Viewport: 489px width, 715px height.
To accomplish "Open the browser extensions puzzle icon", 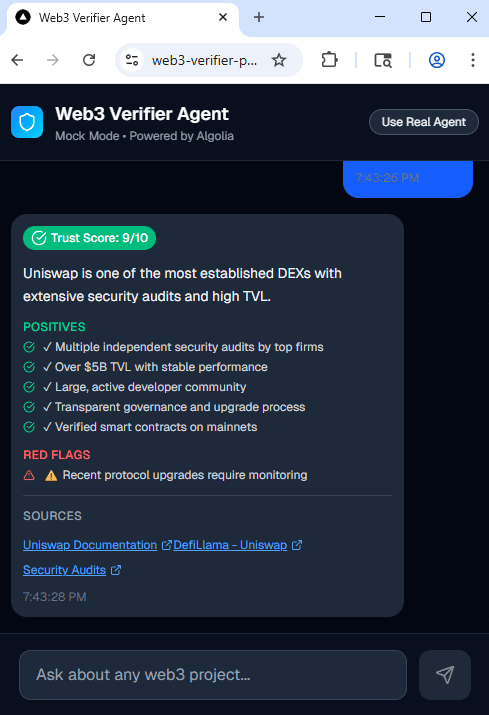I will point(329,60).
